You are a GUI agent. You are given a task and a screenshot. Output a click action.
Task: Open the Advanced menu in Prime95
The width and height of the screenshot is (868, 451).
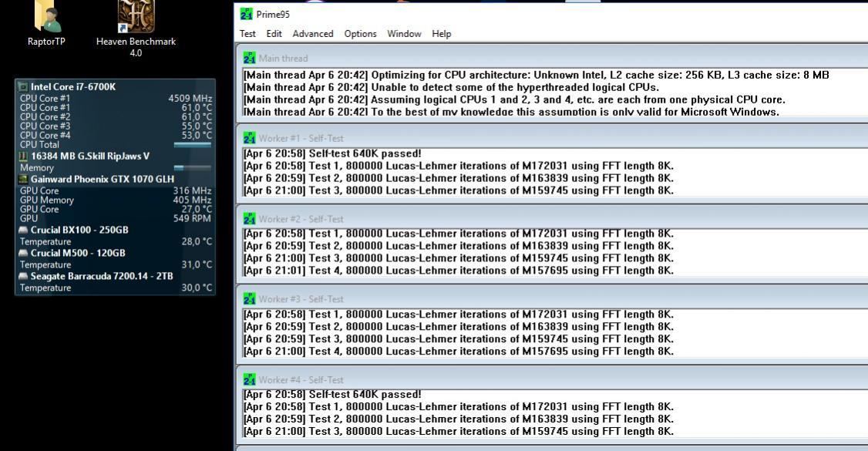tap(313, 34)
